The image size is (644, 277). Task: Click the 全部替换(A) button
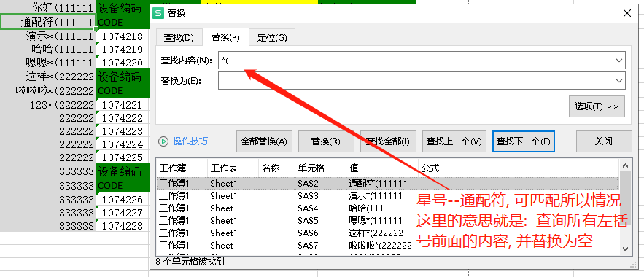click(x=264, y=141)
